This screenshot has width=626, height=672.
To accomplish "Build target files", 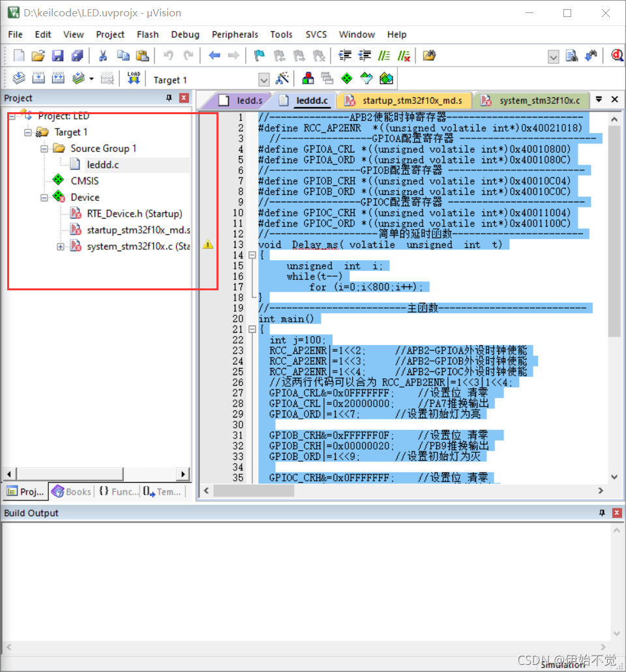I will 38,78.
